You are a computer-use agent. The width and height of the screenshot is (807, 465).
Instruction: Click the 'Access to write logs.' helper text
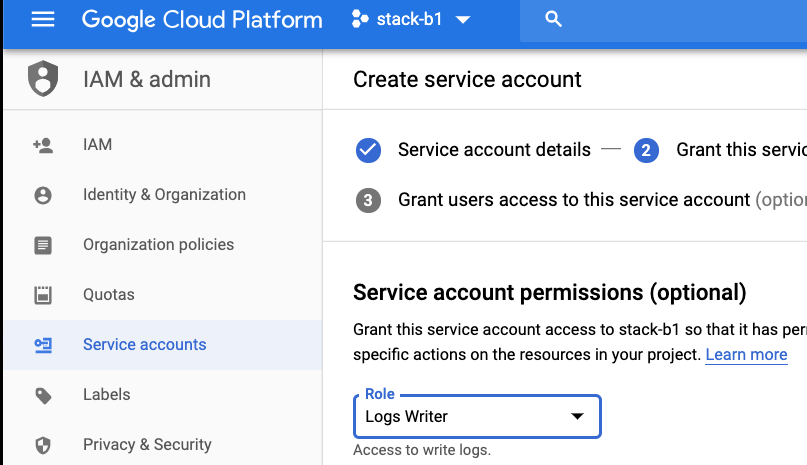pyautogui.click(x=422, y=450)
